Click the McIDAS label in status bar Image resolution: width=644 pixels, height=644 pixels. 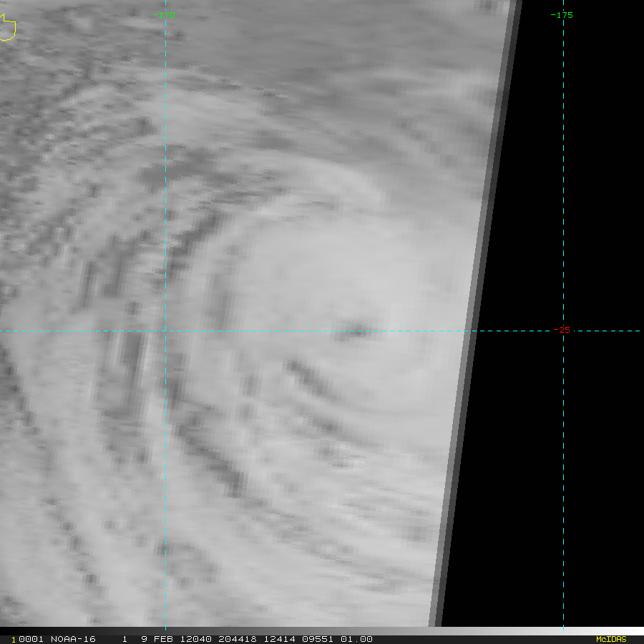[x=611, y=639]
